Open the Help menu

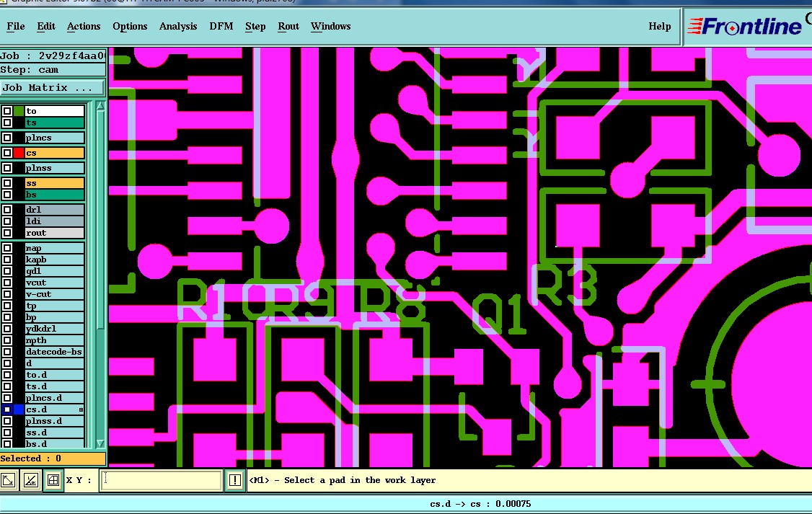[660, 27]
